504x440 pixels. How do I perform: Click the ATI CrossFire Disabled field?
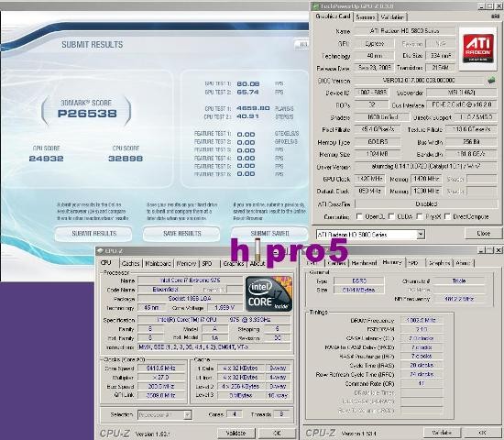point(426,203)
